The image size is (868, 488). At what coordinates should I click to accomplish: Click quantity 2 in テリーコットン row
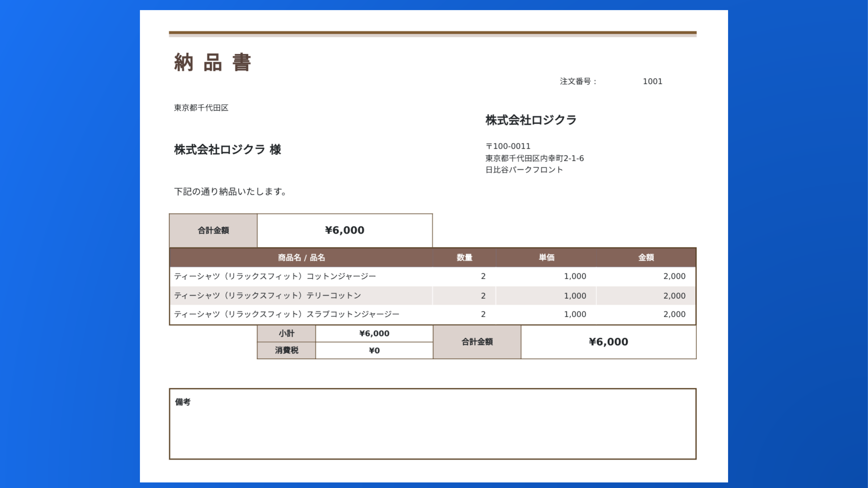click(x=483, y=296)
